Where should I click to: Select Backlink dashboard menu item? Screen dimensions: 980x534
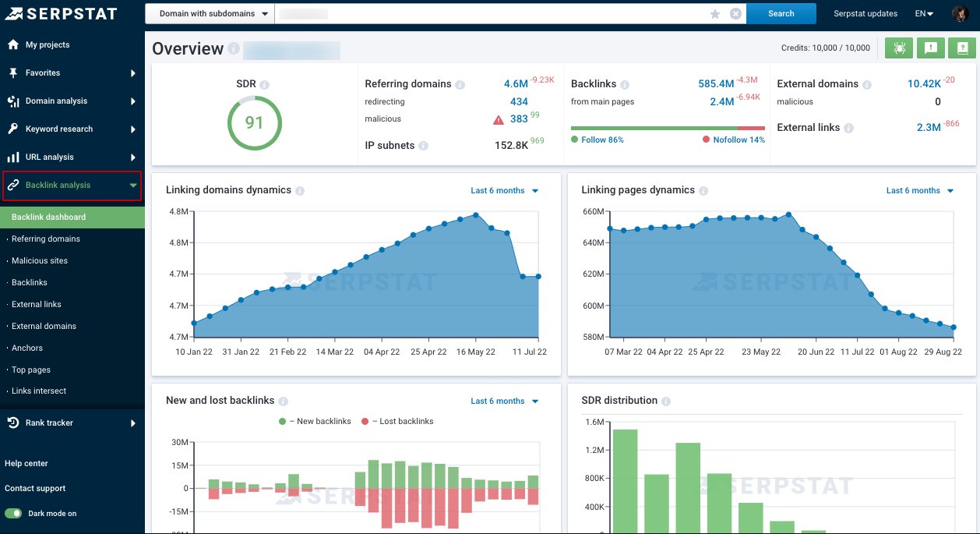coord(72,217)
